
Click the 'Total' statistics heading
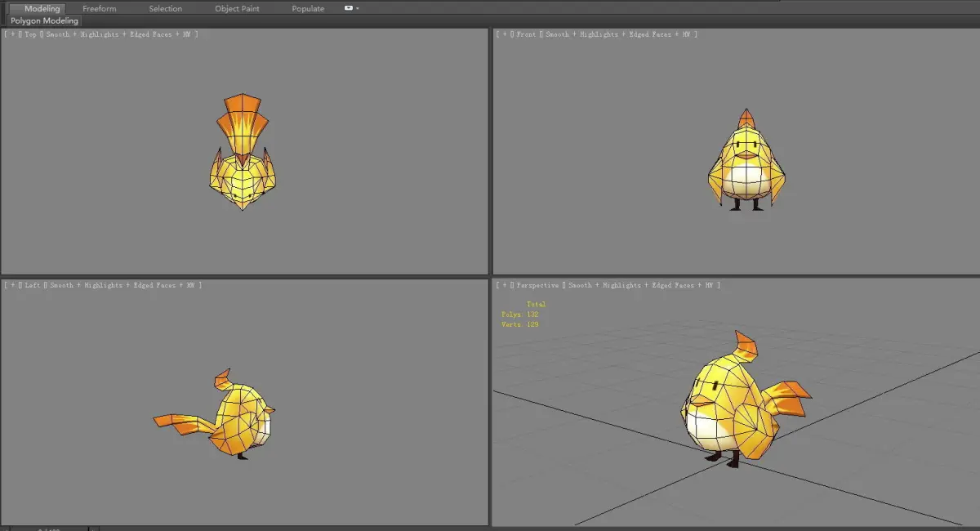[536, 305]
